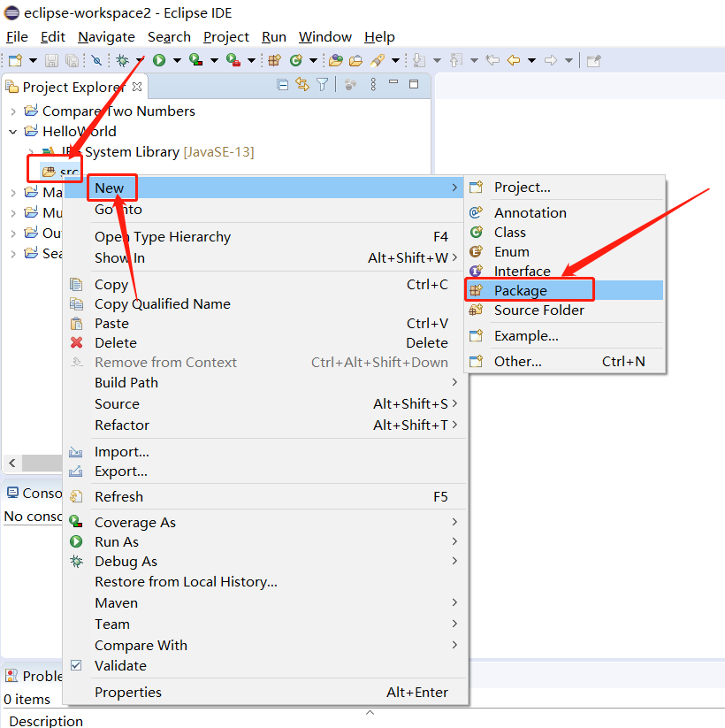The height and width of the screenshot is (728, 725).
Task: Open the Maven submenu
Action: [x=264, y=602]
